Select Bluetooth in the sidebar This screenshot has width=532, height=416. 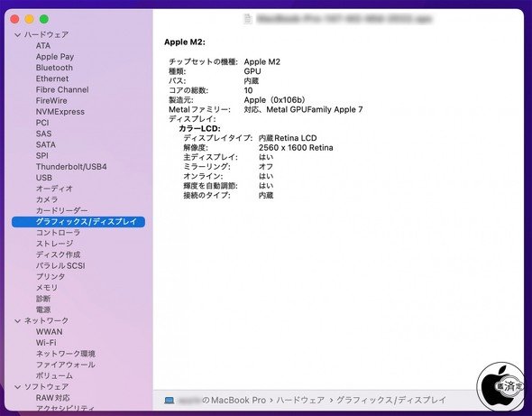(54, 68)
